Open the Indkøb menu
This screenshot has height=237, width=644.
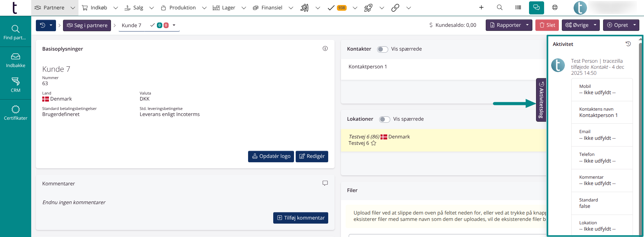coord(95,8)
